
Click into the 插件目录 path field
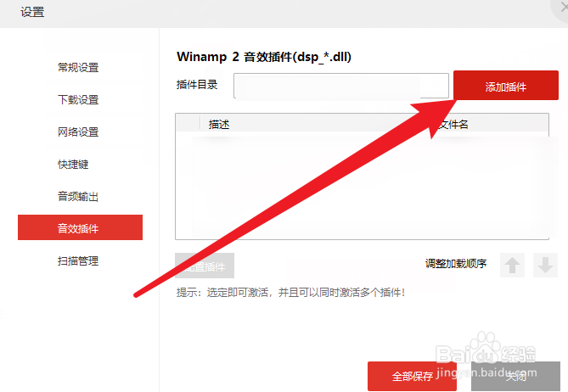[340, 86]
